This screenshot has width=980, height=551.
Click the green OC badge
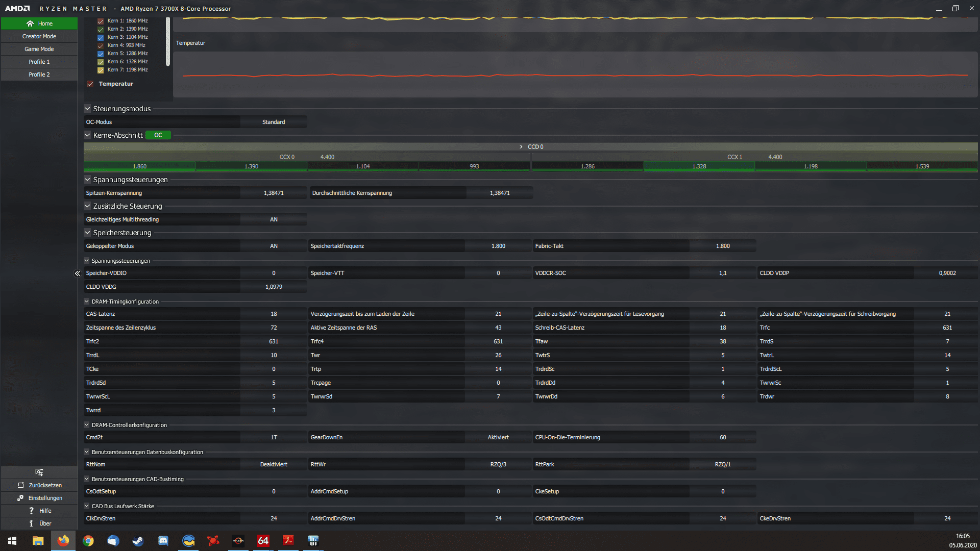pyautogui.click(x=158, y=135)
